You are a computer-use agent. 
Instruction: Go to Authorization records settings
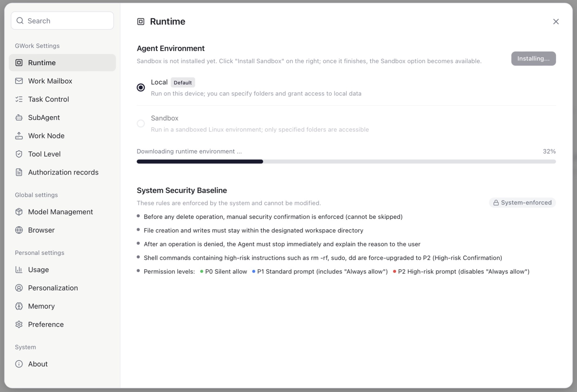click(x=62, y=172)
